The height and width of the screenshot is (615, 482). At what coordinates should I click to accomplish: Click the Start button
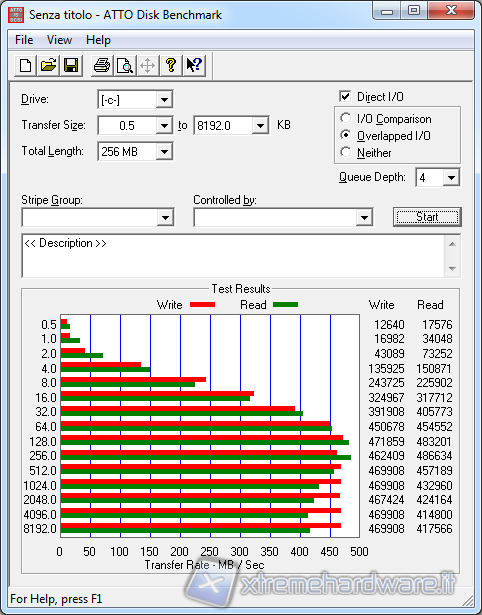427,217
